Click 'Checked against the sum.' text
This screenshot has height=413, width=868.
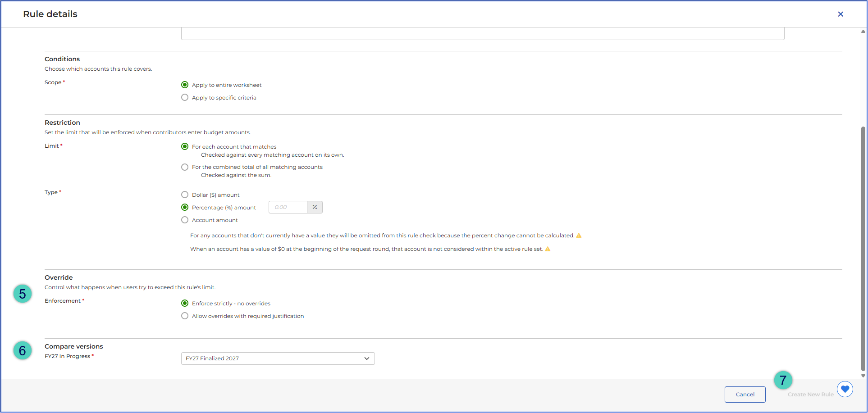coord(236,175)
